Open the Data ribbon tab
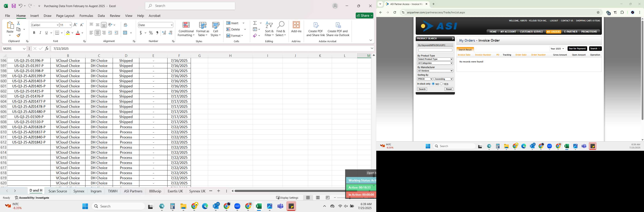644x212 pixels. (x=101, y=16)
